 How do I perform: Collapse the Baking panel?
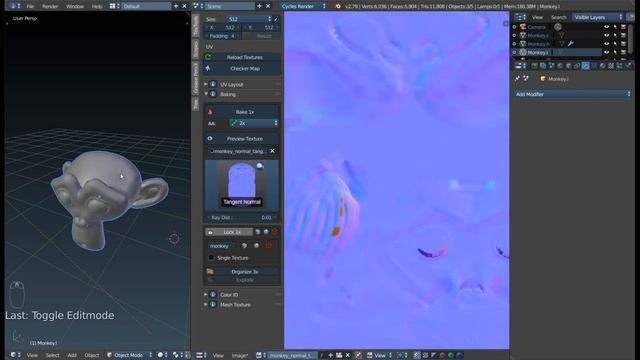point(206,94)
